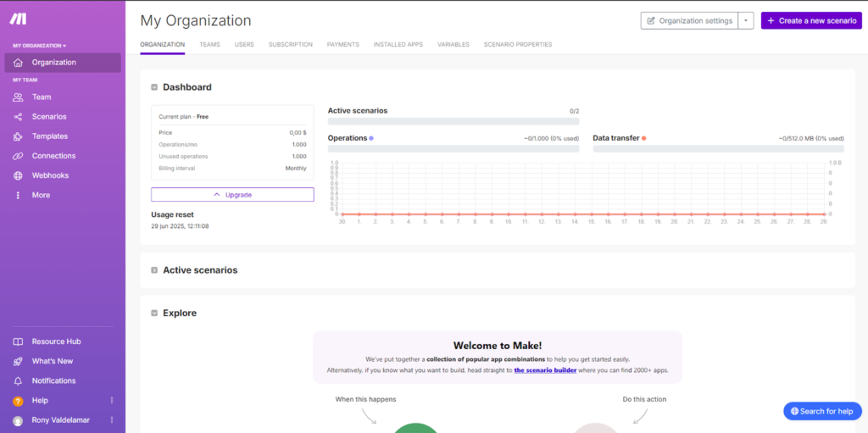868x433 pixels.
Task: Click the More three-dots icon
Action: [18, 195]
